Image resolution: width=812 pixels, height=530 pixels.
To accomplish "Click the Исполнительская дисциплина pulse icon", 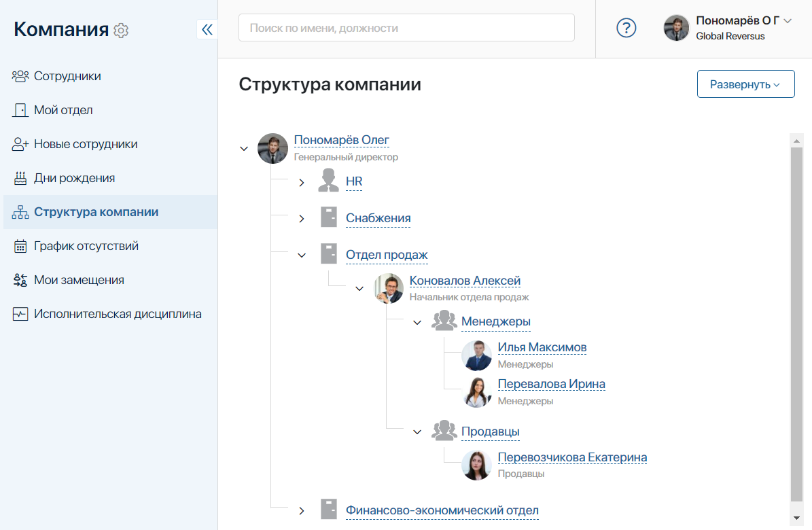I will tap(20, 314).
